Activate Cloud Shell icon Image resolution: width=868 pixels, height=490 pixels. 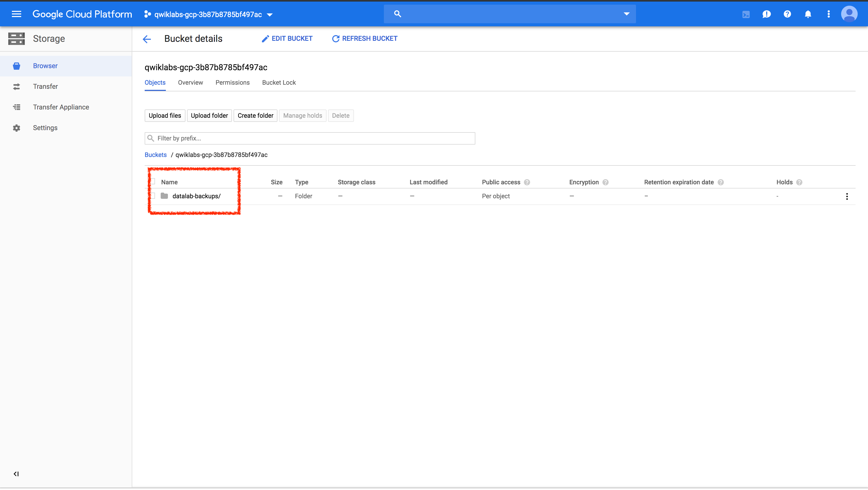746,14
